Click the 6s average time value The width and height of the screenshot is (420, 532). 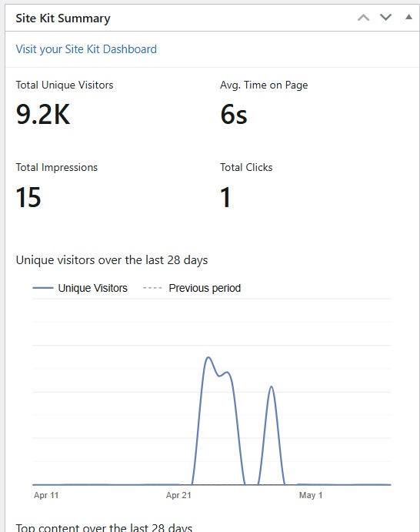click(x=234, y=115)
